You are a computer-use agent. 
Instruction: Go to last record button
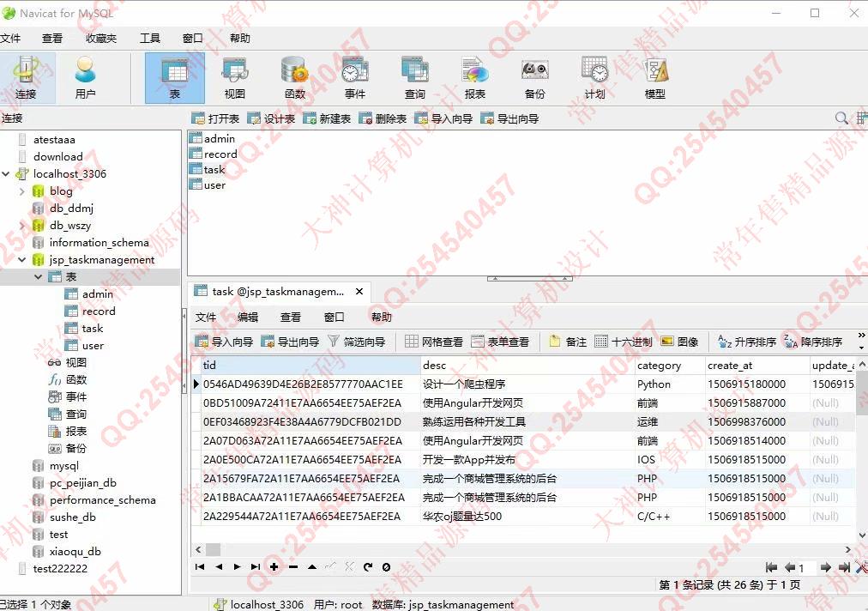256,566
